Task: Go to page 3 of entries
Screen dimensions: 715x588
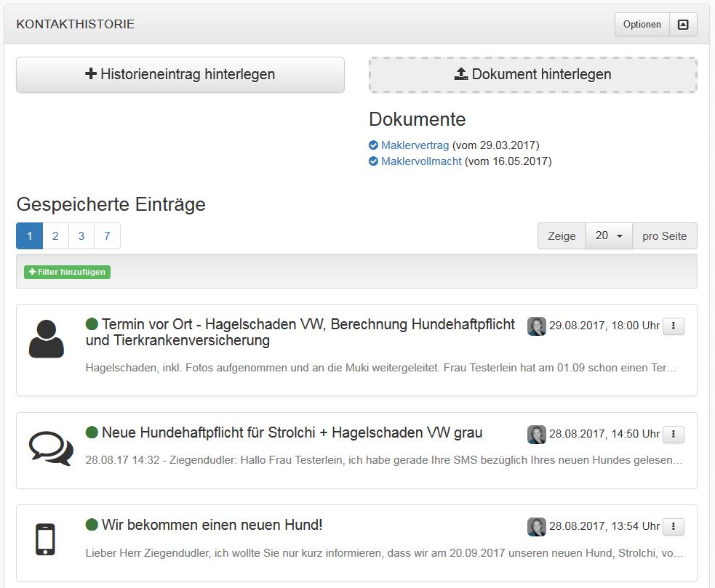Action: point(81,236)
